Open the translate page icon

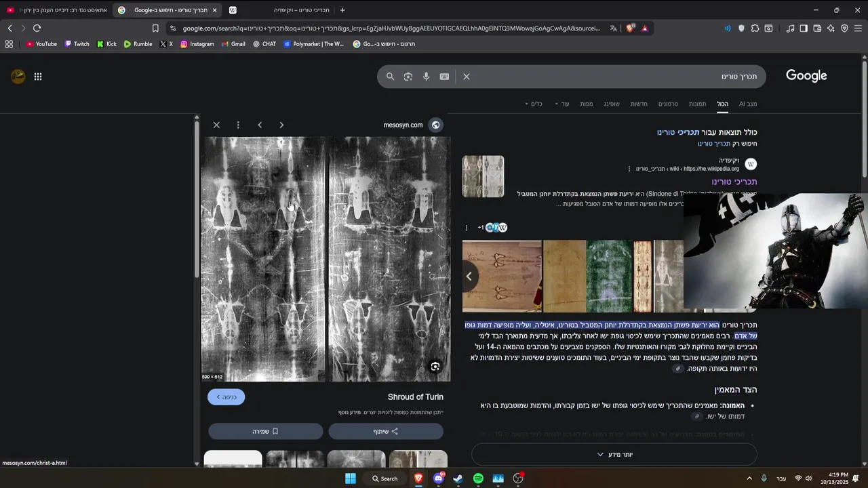tap(614, 28)
